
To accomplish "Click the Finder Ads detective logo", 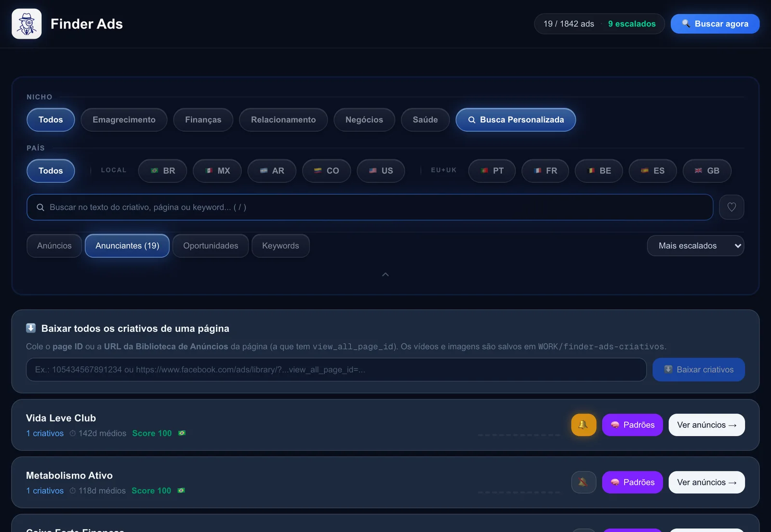I will (27, 24).
